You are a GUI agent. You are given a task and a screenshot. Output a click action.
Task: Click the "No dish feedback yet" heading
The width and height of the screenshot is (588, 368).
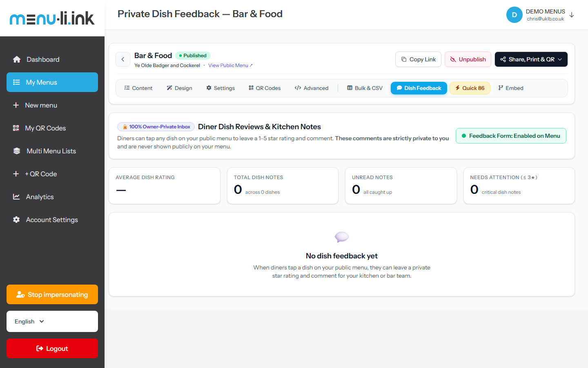click(342, 256)
